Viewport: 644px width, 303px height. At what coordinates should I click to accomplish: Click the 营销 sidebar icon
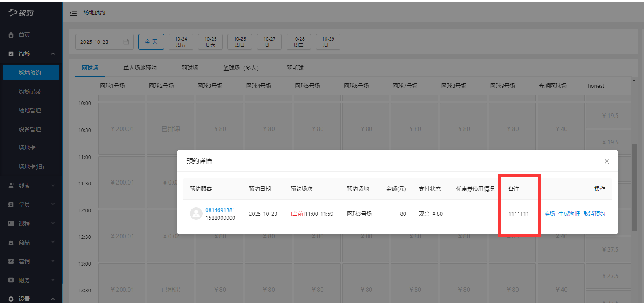[10, 261]
